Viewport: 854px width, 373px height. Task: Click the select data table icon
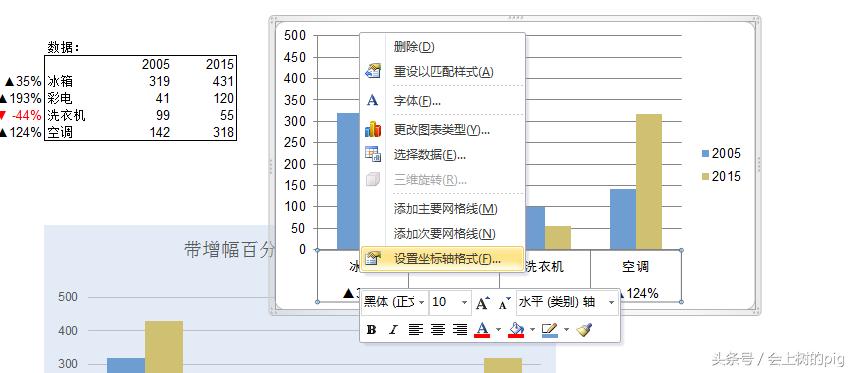point(373,155)
